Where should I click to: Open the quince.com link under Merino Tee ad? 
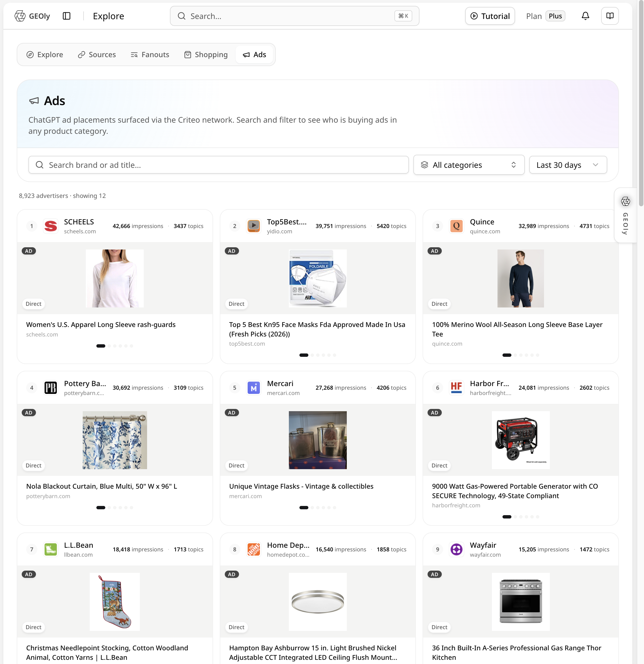pos(447,343)
